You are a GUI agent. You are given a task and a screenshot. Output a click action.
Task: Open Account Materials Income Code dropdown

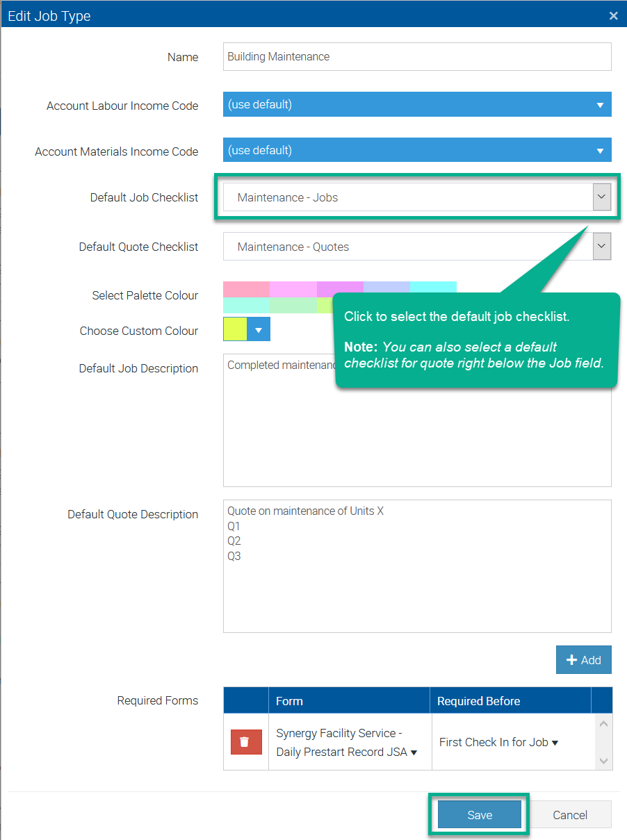[x=417, y=151]
